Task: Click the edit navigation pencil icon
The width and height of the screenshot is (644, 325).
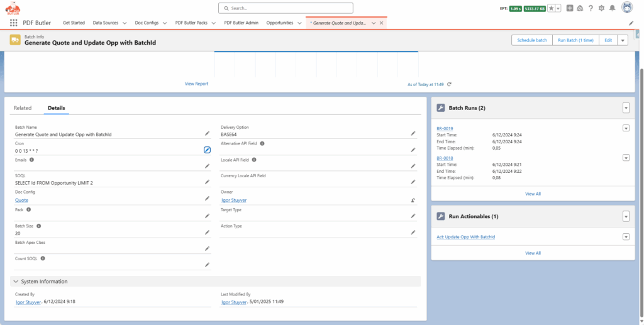Action: 631,23
